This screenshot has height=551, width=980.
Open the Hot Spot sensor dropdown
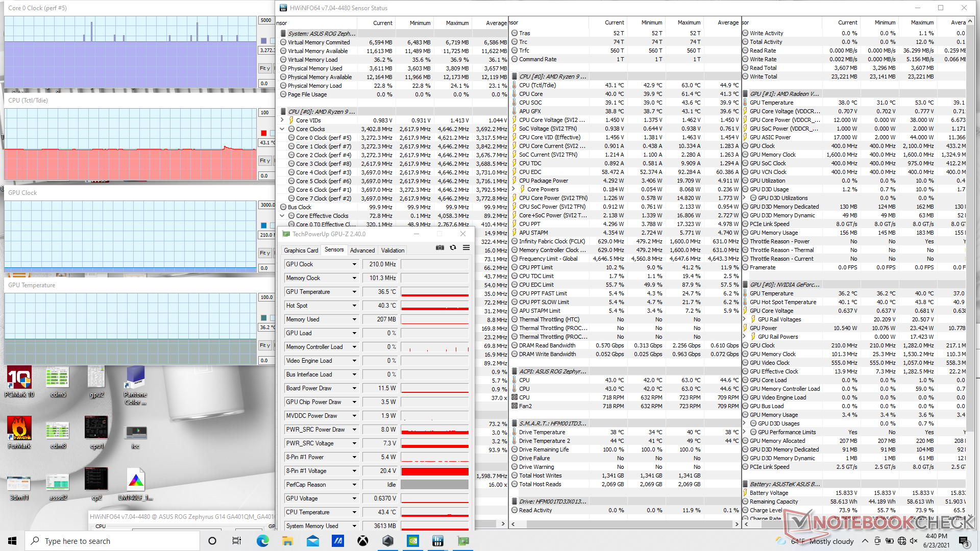click(x=354, y=306)
